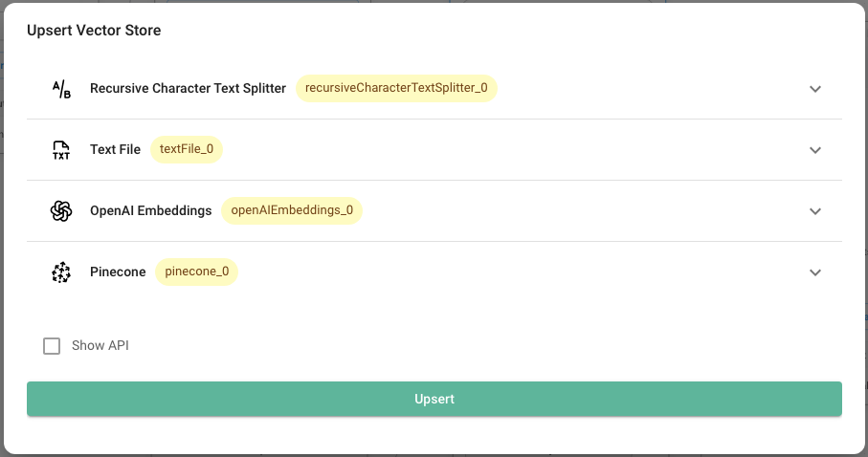Click the Pinecone logo icon

click(x=61, y=272)
